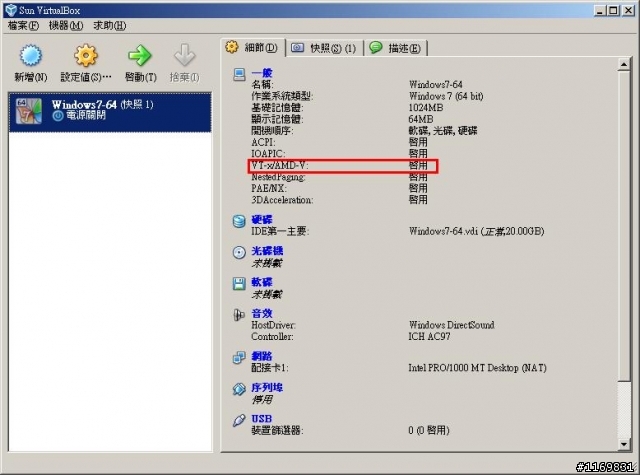This screenshot has height=475, width=640.
Task: Open the File (檔案) menu
Action: coord(23,26)
